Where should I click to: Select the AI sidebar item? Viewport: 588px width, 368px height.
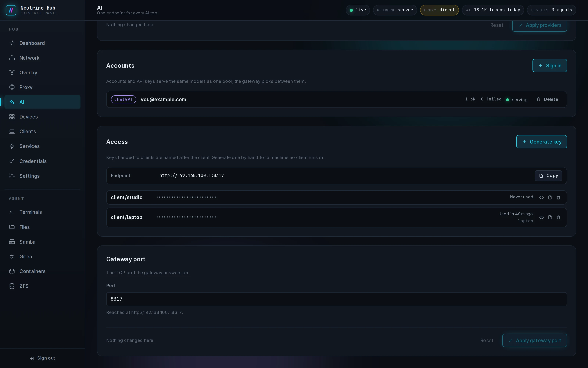point(42,102)
